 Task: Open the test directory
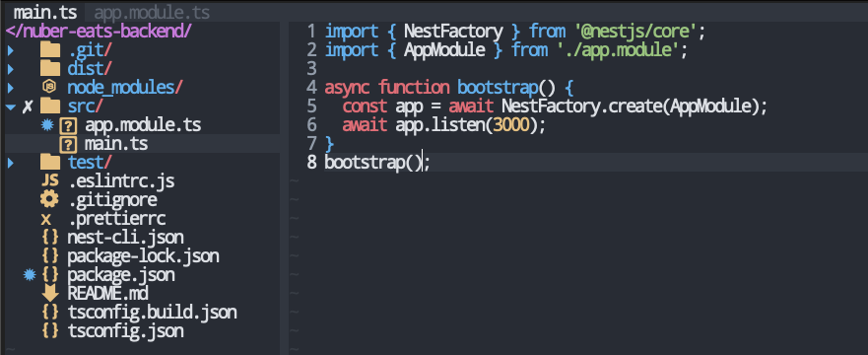click(x=90, y=163)
